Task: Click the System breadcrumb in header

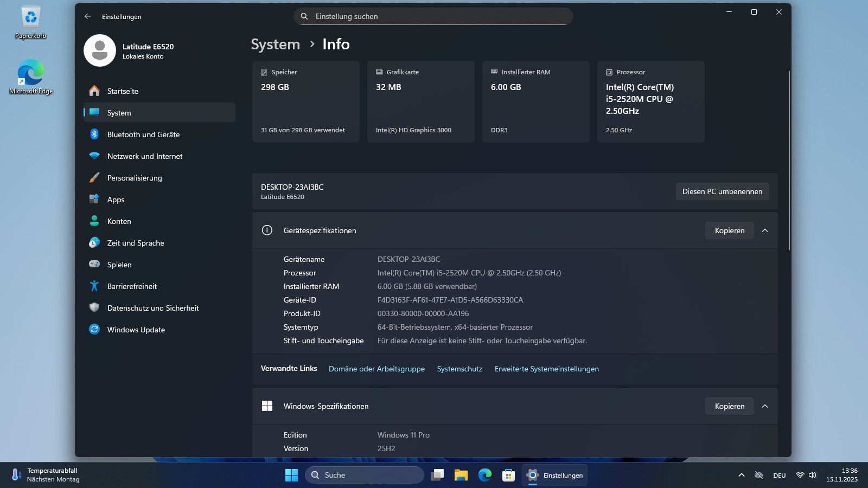Action: coord(275,44)
